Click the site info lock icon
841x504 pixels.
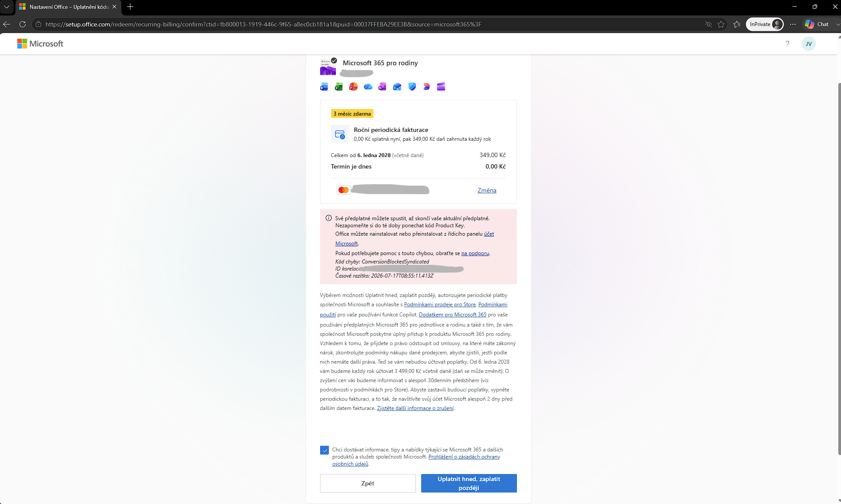(x=38, y=24)
